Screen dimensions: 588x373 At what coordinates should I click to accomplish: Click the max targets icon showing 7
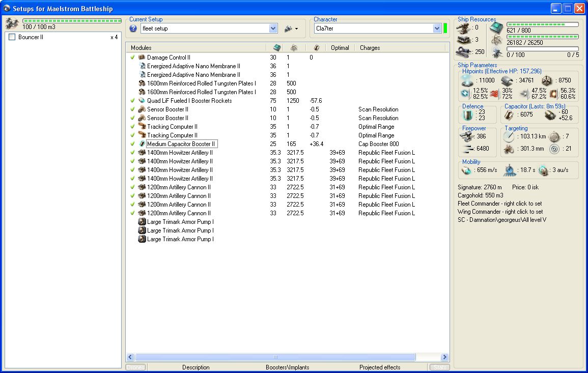pyautogui.click(x=554, y=136)
